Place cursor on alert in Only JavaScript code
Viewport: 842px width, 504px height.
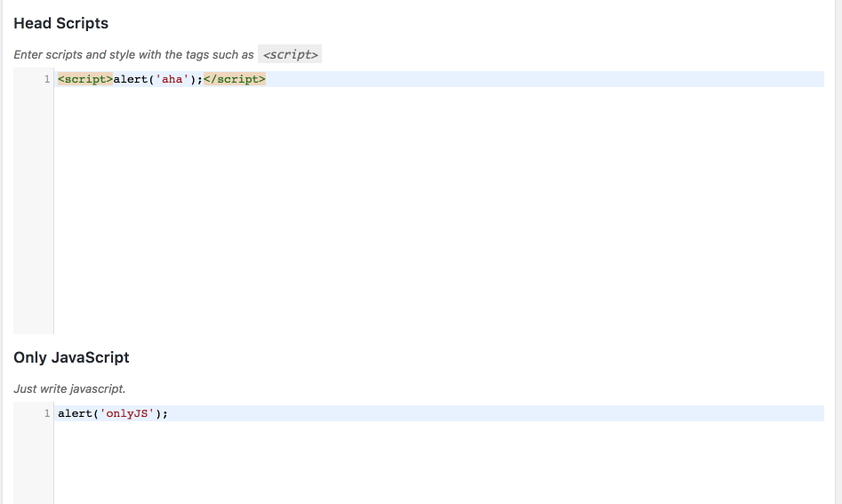76,413
